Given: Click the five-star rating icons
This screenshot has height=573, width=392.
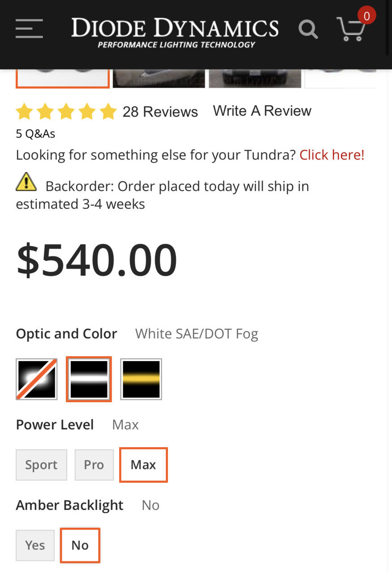Looking at the screenshot, I should 66,112.
